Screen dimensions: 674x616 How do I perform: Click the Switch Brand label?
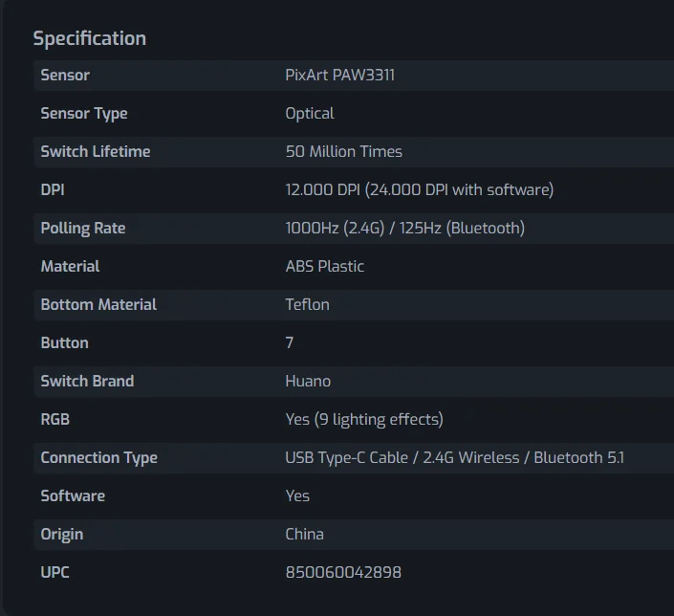(87, 381)
